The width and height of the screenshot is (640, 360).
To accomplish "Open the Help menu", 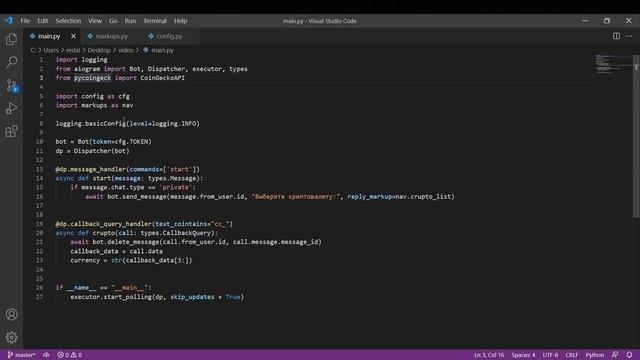I will click(x=180, y=21).
